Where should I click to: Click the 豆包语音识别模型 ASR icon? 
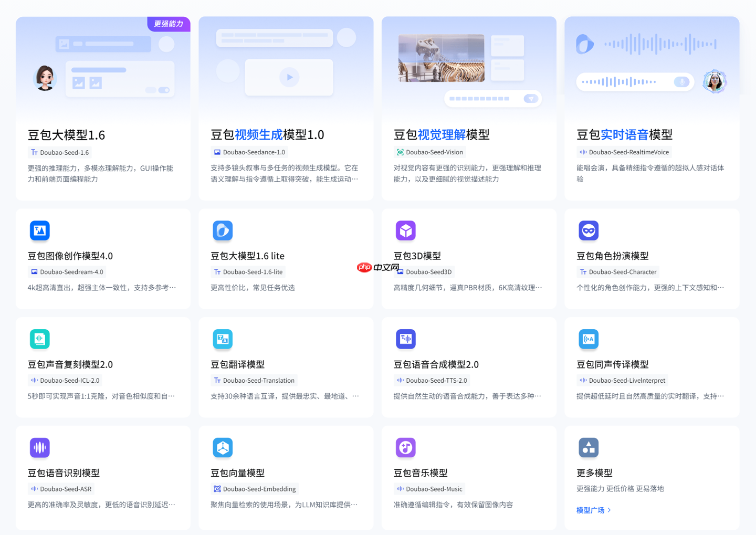point(39,447)
